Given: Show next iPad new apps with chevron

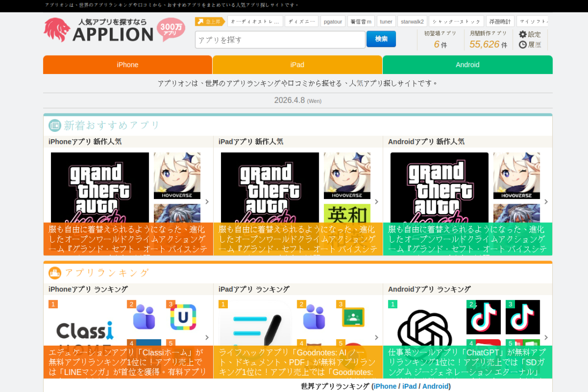Looking at the screenshot, I should pyautogui.click(x=377, y=202).
